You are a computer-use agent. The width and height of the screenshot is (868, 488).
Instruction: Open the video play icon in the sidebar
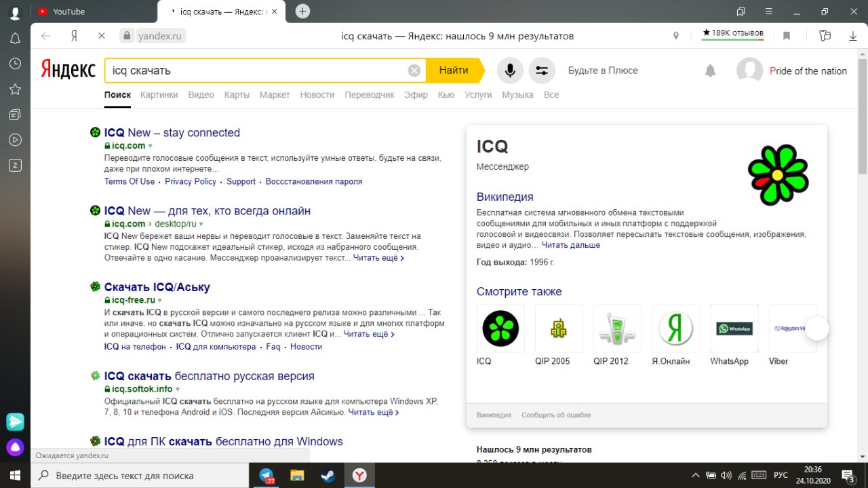click(15, 140)
